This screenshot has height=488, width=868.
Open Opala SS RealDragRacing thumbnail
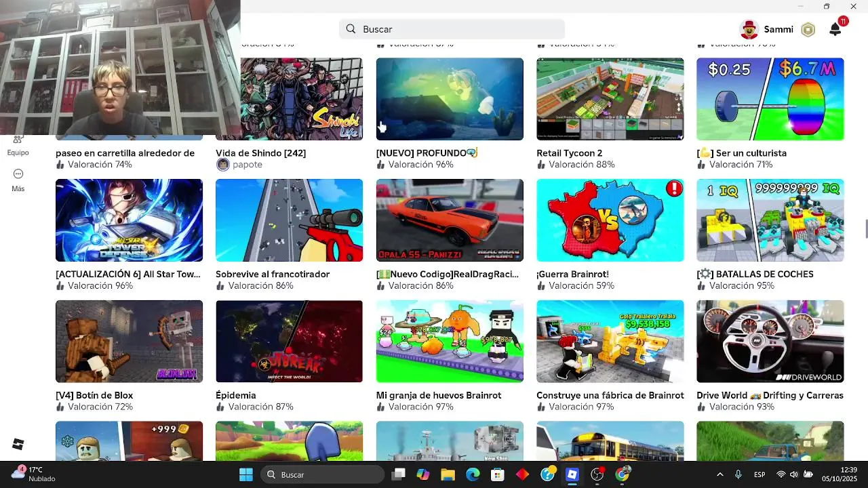(x=450, y=220)
